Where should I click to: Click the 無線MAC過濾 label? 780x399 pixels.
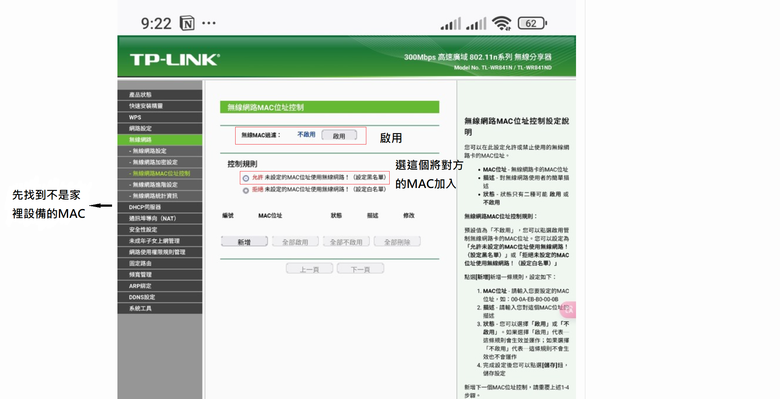pos(261,135)
